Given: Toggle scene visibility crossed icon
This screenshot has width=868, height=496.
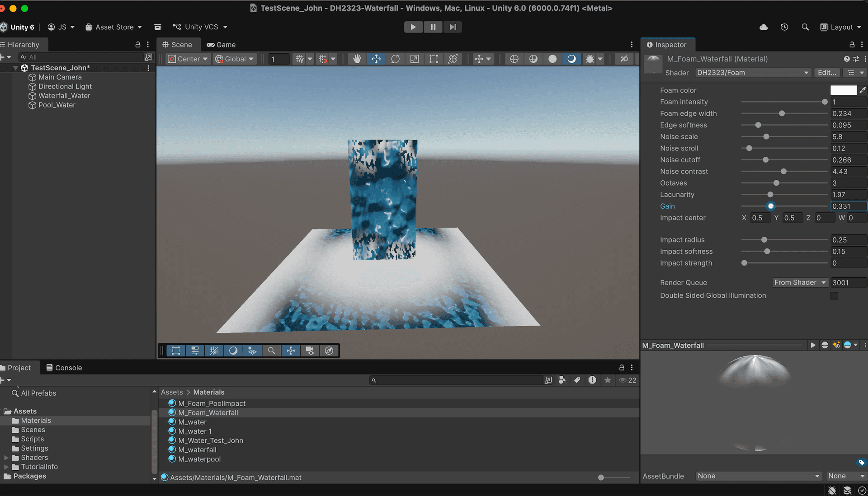Looking at the screenshot, I should pos(624,59).
